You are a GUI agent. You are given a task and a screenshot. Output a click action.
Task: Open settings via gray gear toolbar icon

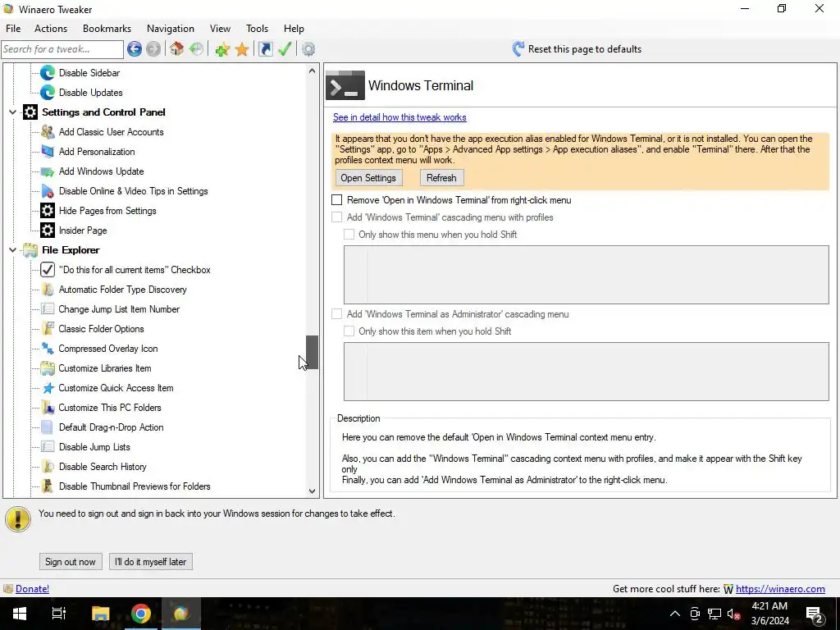(x=308, y=49)
